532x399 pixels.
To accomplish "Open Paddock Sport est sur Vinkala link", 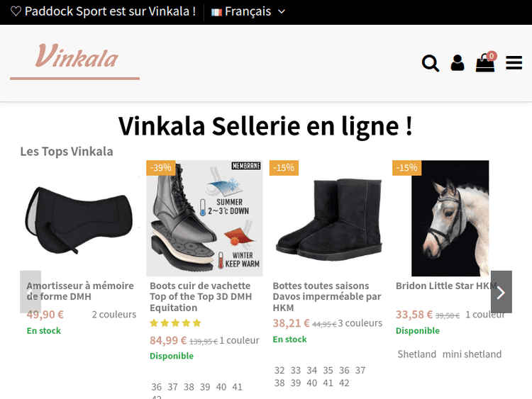I will coord(110,11).
